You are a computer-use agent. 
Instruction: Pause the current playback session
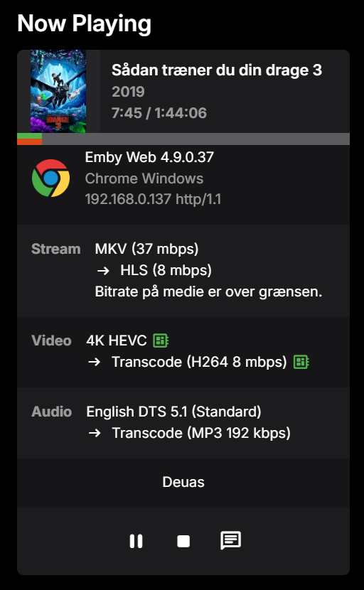136,541
